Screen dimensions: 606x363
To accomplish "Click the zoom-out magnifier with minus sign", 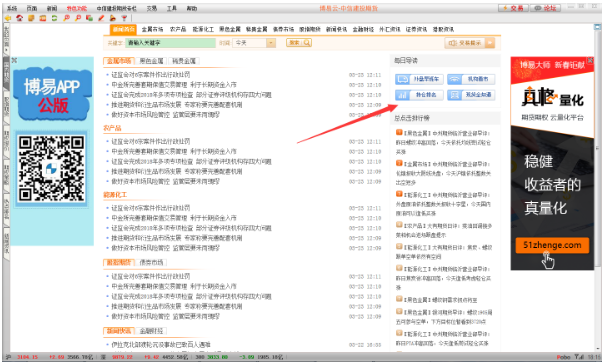I will (78, 18).
